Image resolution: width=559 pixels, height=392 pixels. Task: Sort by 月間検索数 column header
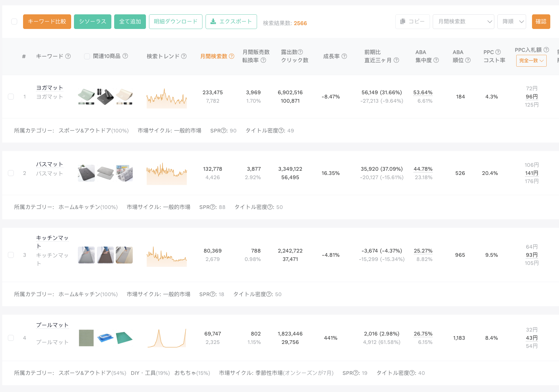[x=214, y=56]
